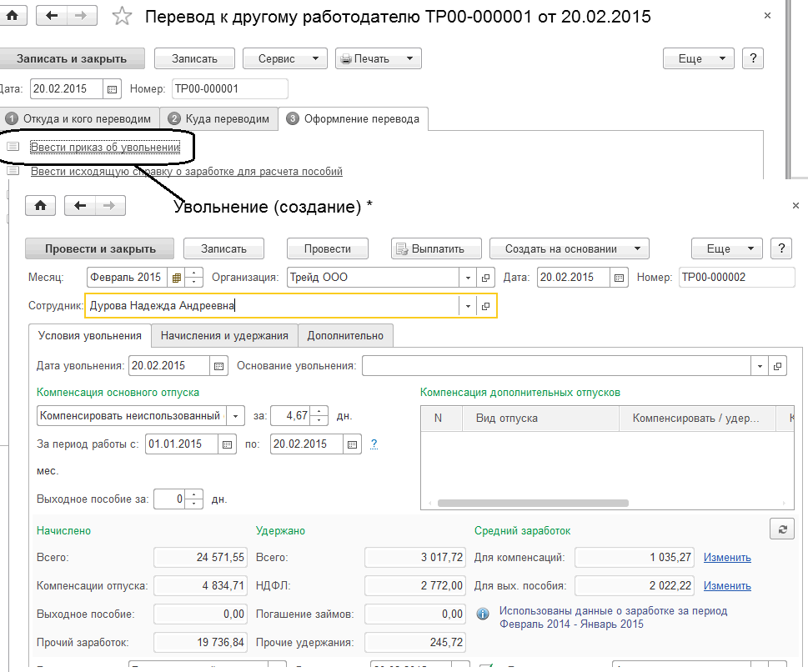Screen dimensions: 808x672
Task: Click the back arrow in the Увольнение window
Action: coord(80,206)
